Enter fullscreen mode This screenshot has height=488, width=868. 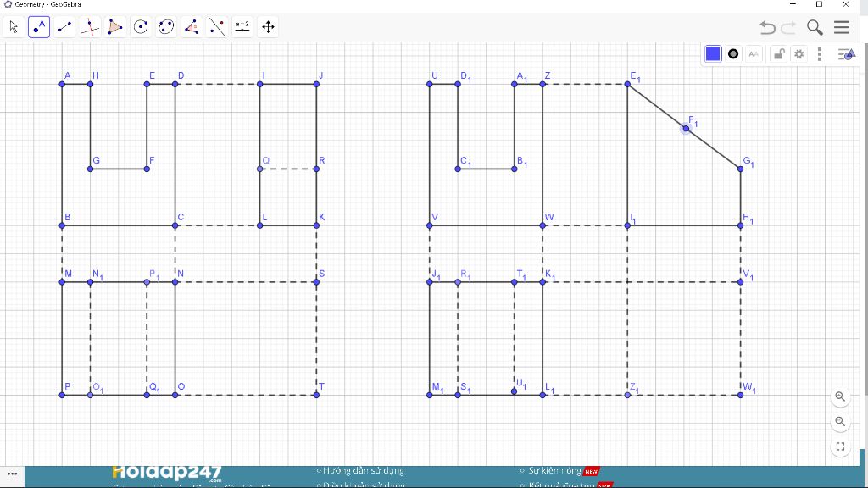pyautogui.click(x=840, y=446)
